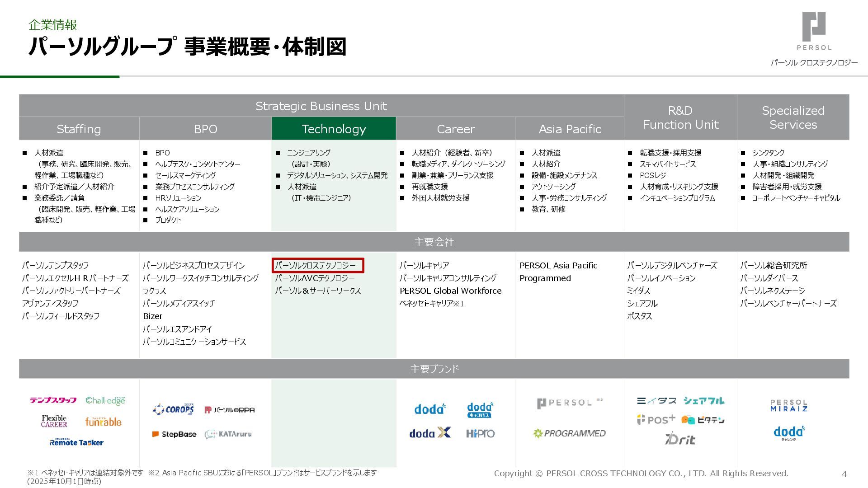Click the COROPS brand logo

click(x=174, y=410)
